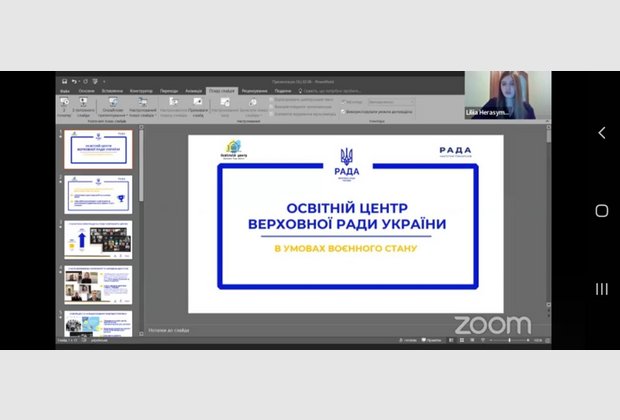Viewport: 620px width, 420px height.
Task: Open Notes (Нотатки) in status bar
Action: coord(408,340)
